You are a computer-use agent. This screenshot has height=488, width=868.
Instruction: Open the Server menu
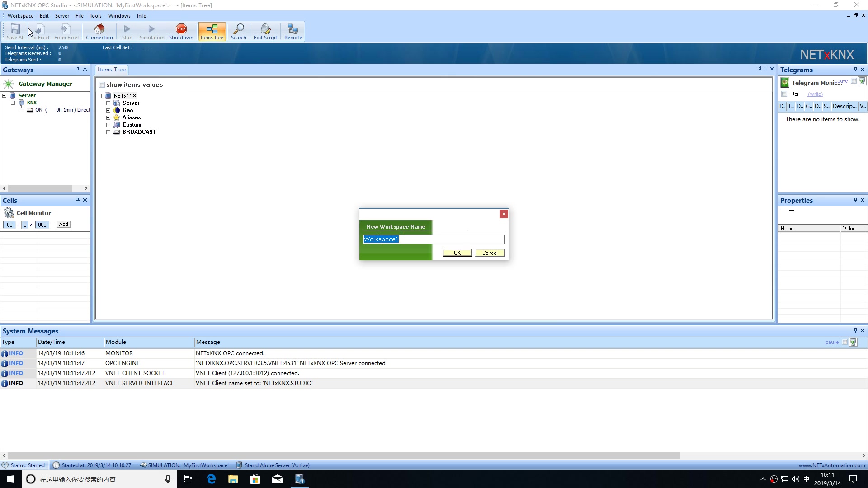point(62,16)
